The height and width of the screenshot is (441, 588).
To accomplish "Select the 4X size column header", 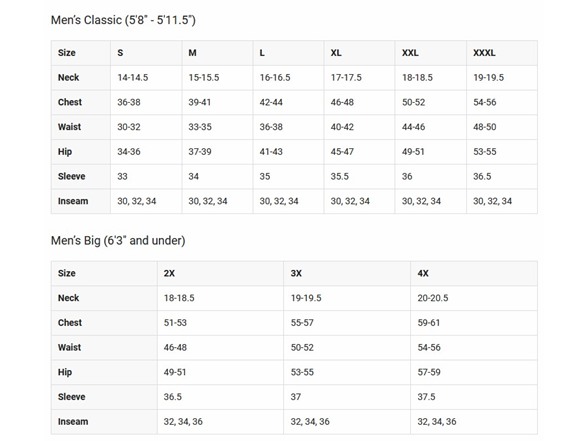I will click(423, 273).
